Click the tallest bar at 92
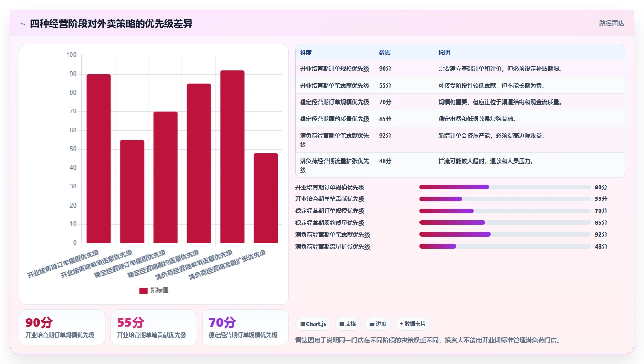The height and width of the screenshot is (364, 644). [x=232, y=157]
